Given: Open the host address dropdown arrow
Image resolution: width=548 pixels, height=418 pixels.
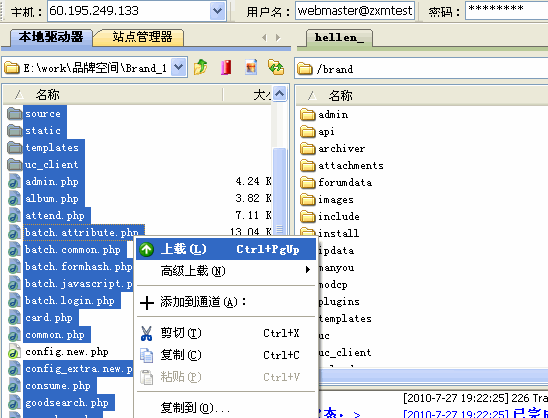Looking at the screenshot, I should [217, 11].
